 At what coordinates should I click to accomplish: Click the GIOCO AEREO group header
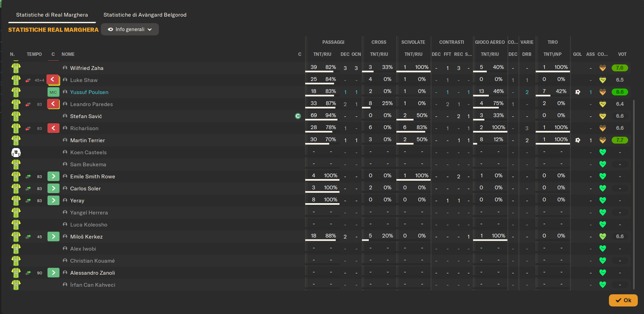pyautogui.click(x=490, y=42)
